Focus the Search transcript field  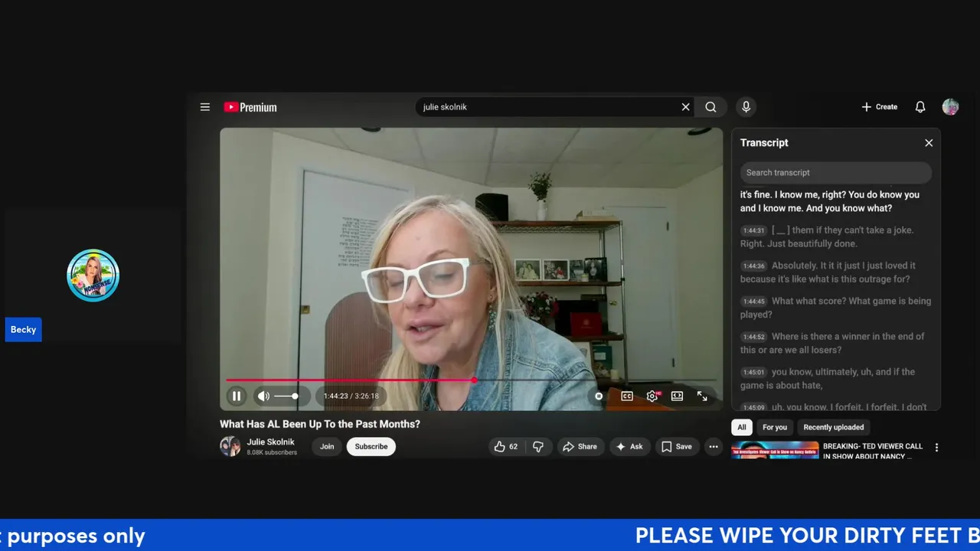[835, 172]
